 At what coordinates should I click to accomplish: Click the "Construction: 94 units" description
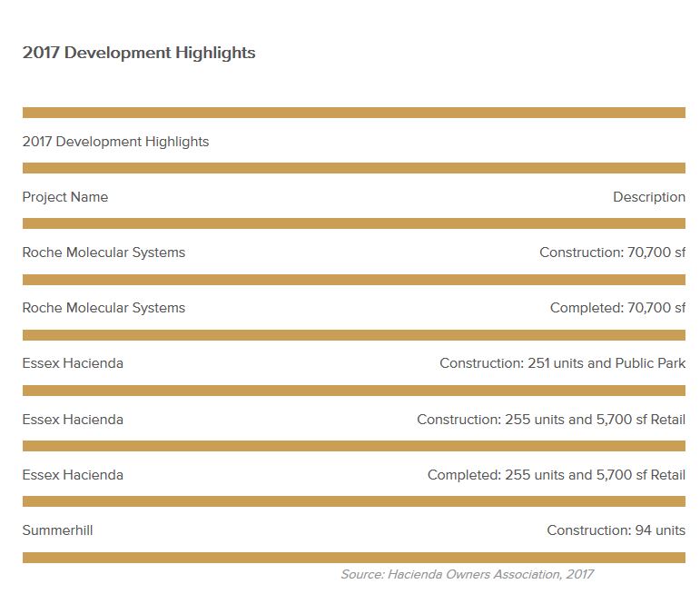coord(616,530)
